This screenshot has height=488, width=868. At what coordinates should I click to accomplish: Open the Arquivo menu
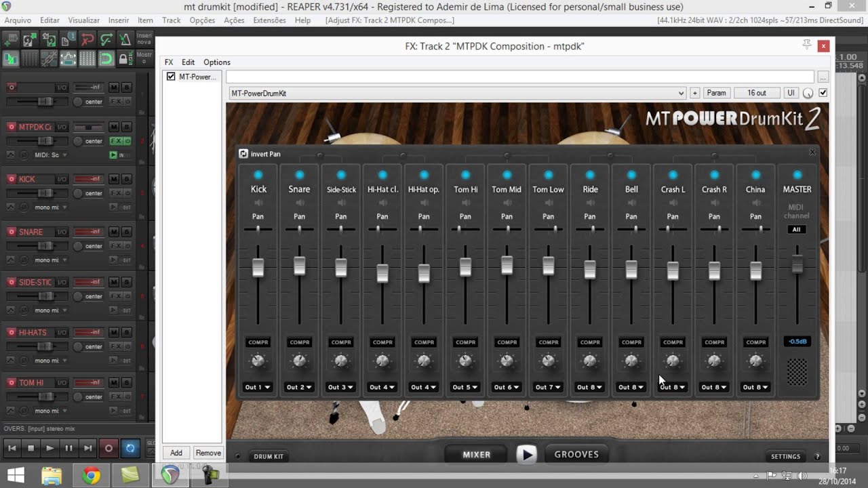coord(18,20)
